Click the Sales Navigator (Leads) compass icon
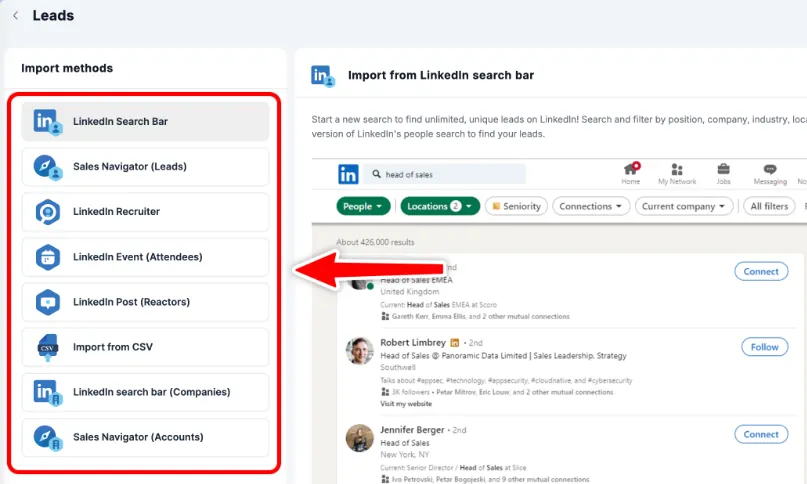Screen dimensions: 807x484 47,167
